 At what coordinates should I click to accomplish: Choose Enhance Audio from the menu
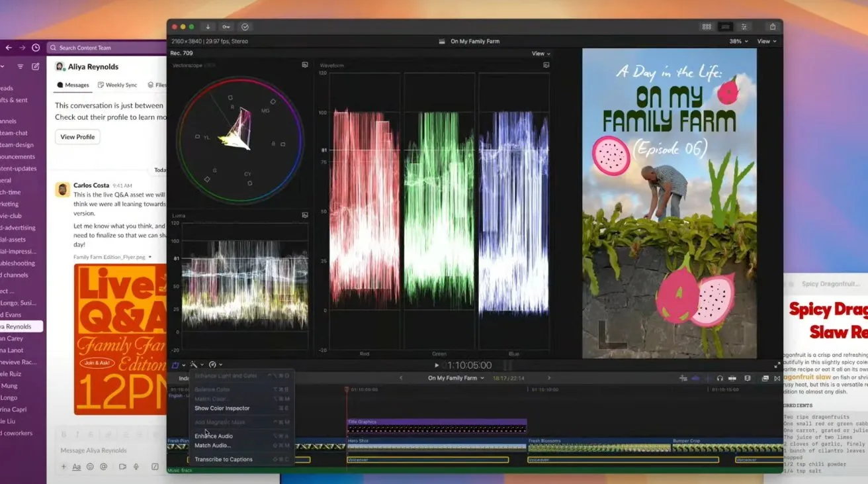213,436
